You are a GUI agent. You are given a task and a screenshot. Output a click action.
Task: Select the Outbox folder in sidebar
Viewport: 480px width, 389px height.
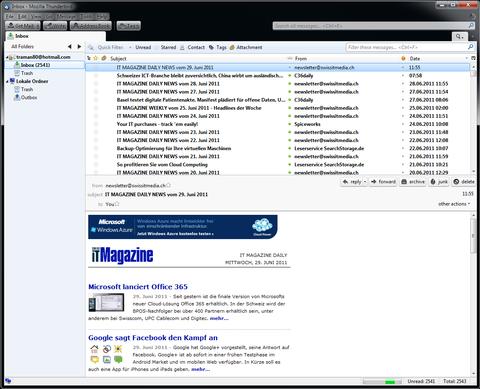coord(29,97)
